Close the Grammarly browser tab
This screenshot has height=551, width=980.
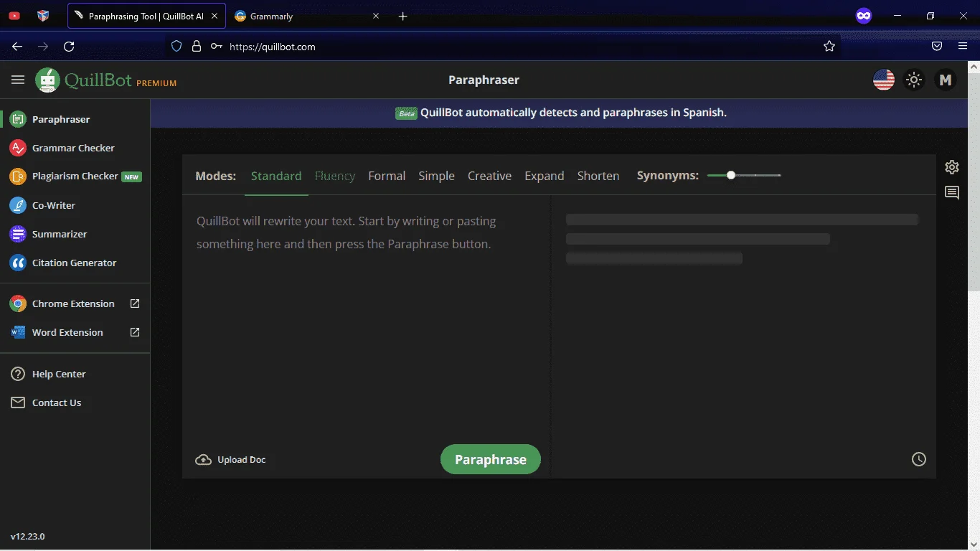pos(376,16)
